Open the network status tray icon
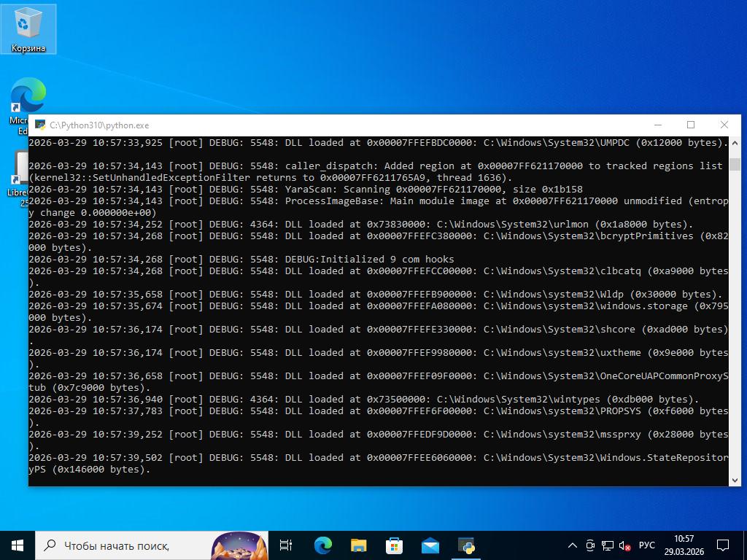This screenshot has height=560, width=747. 607,545
